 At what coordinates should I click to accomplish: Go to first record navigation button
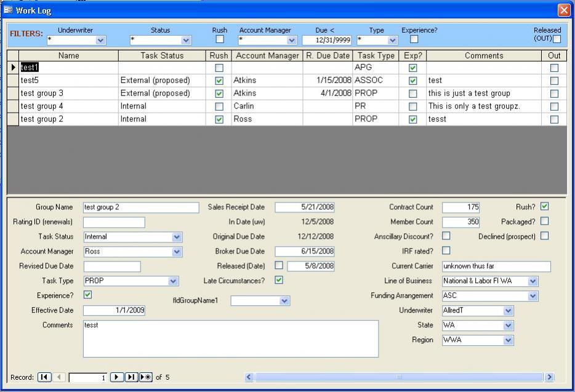coord(44,377)
